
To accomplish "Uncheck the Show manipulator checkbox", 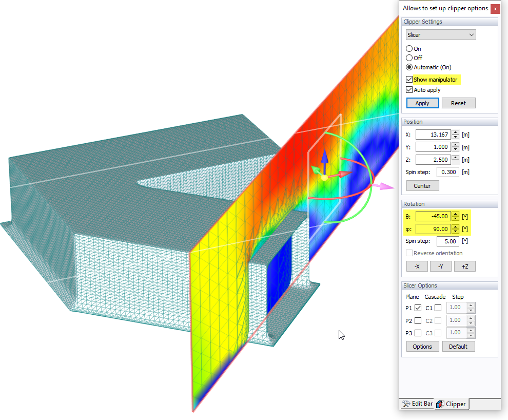I will (409, 80).
